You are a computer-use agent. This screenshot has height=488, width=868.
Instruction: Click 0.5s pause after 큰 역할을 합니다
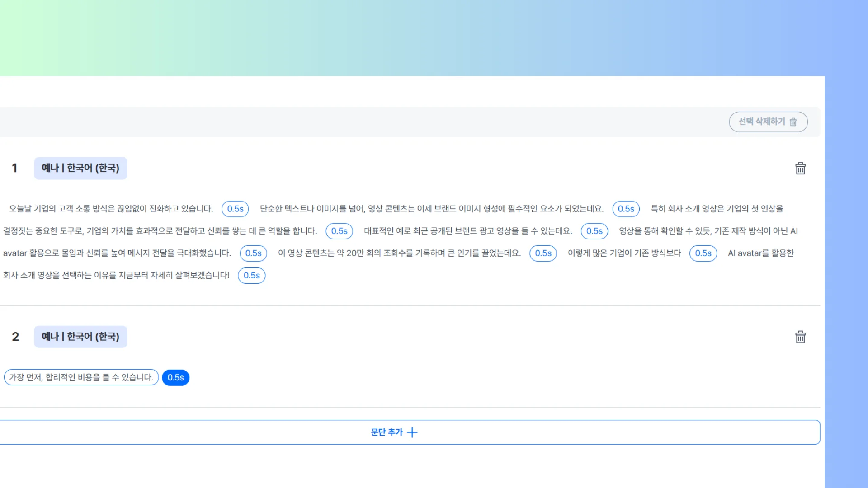(x=339, y=231)
